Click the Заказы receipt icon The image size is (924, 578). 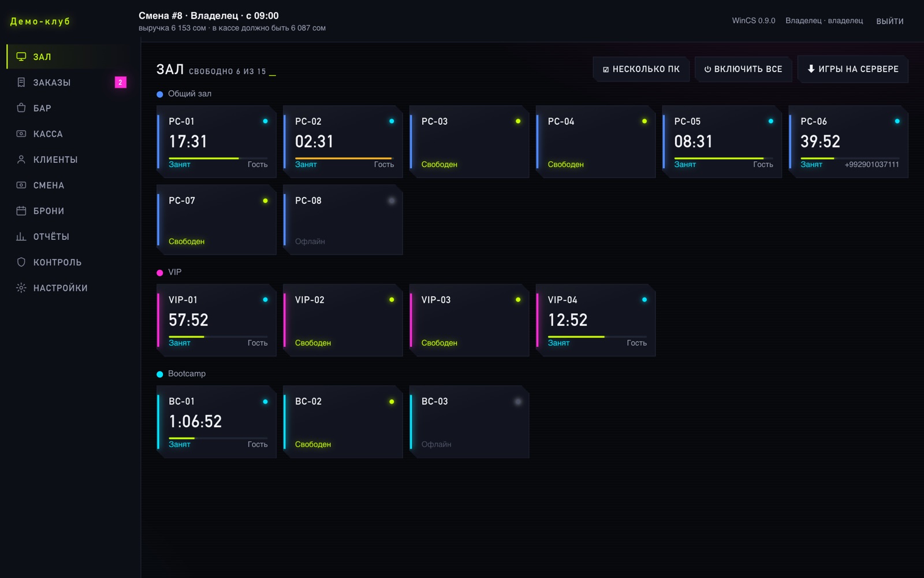click(x=21, y=82)
